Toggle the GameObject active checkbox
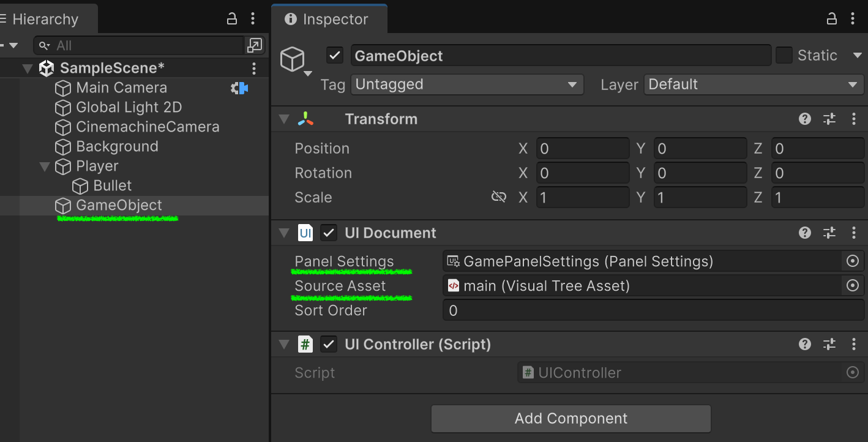Screen dimensions: 868x442 (334, 56)
